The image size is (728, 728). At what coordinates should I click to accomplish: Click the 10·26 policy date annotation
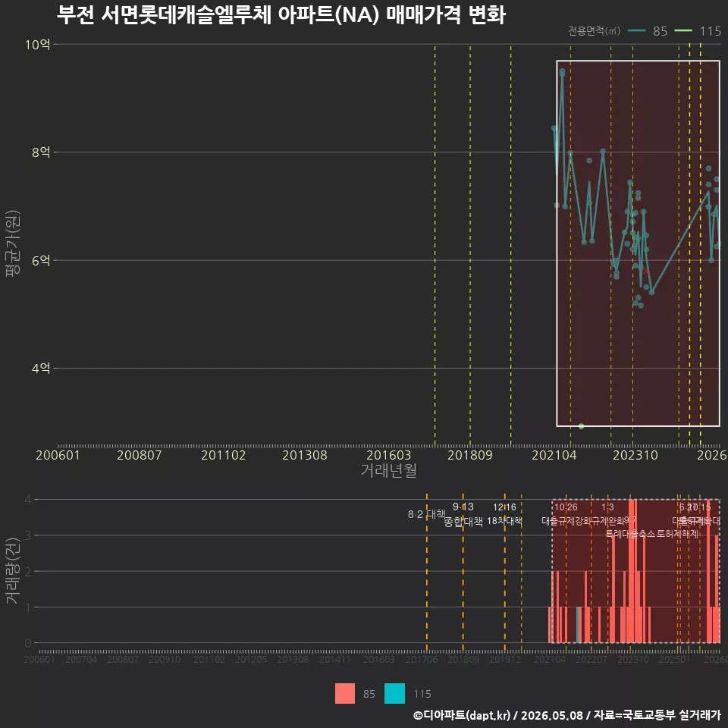tap(566, 507)
